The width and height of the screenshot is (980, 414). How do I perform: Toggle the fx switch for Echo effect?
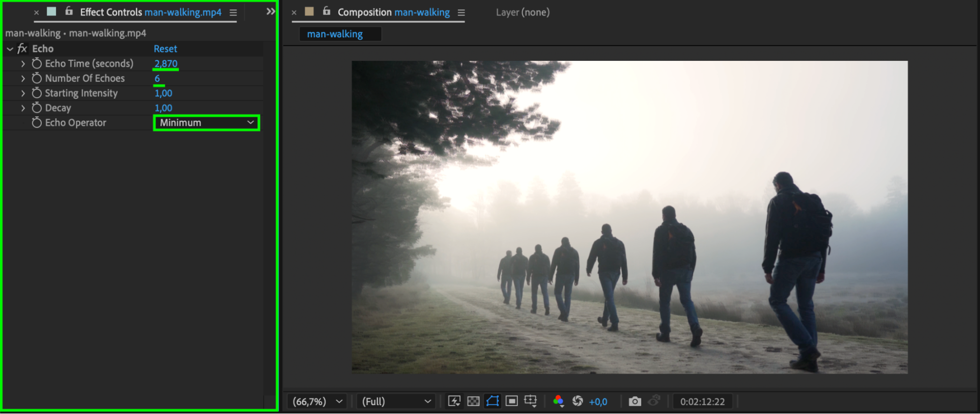coord(22,49)
